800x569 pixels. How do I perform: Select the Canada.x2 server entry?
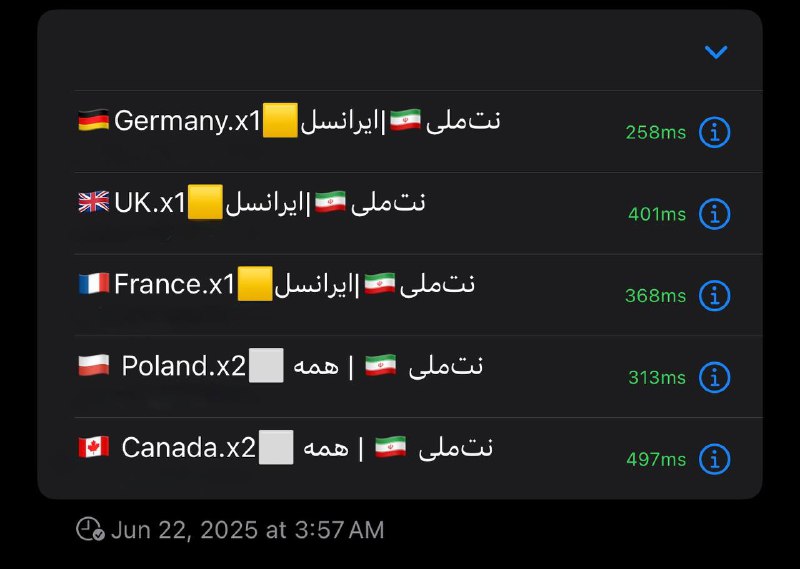click(418, 458)
